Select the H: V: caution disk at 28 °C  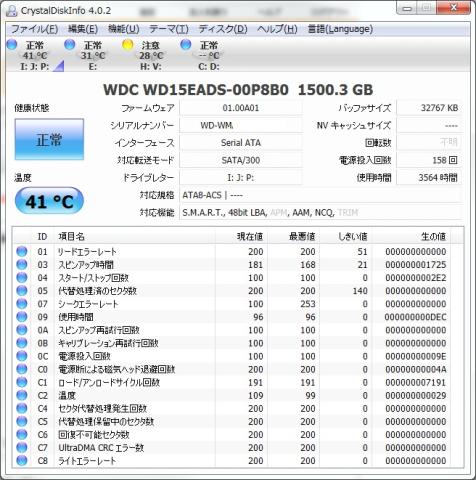[x=151, y=55]
